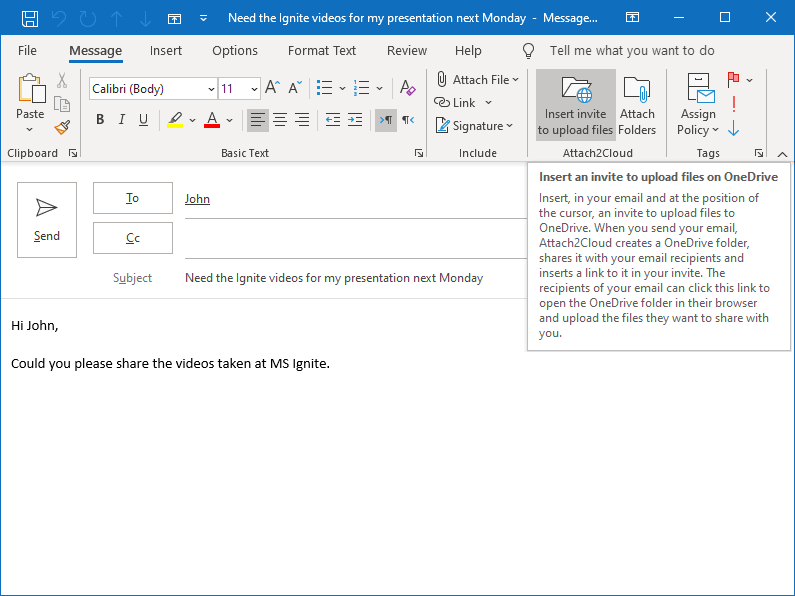795x596 pixels.
Task: Select the Format Painter brush
Action: pos(62,127)
